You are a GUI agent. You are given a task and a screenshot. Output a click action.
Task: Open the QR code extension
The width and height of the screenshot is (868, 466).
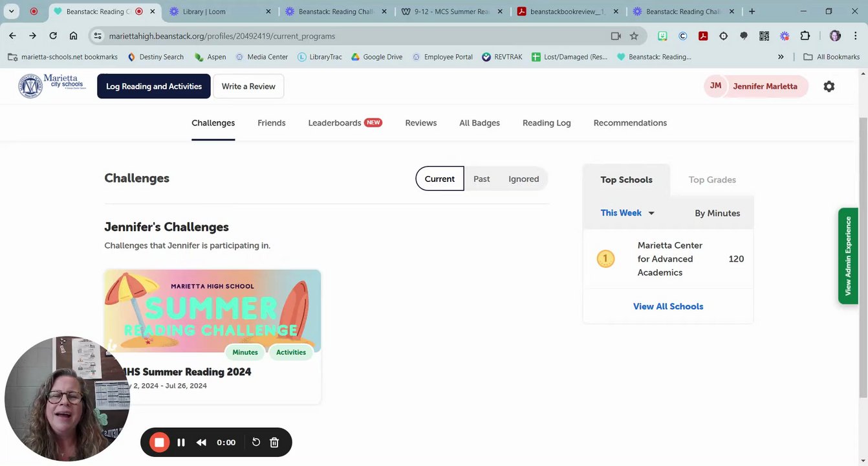pos(764,36)
